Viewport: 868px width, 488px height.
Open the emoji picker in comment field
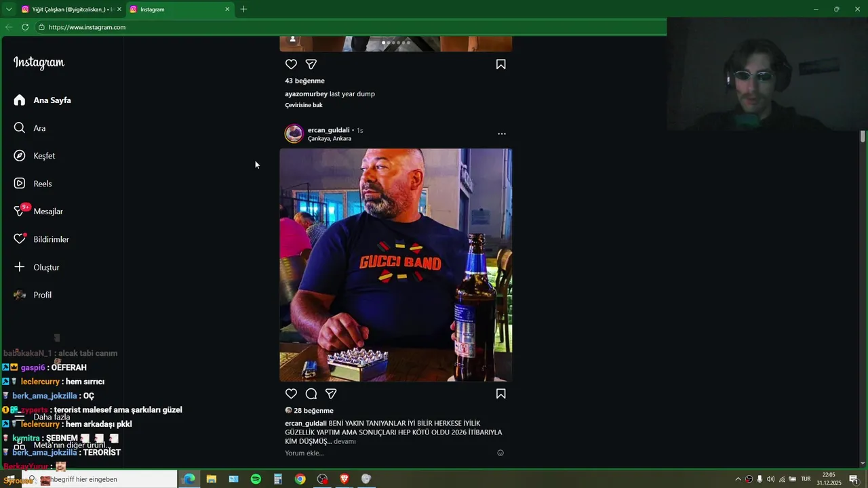[x=500, y=453]
